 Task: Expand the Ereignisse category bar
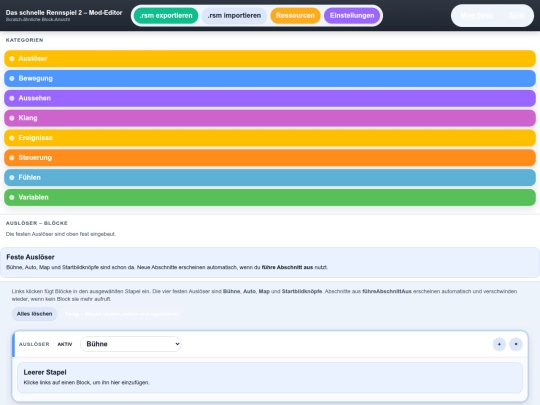[270, 138]
